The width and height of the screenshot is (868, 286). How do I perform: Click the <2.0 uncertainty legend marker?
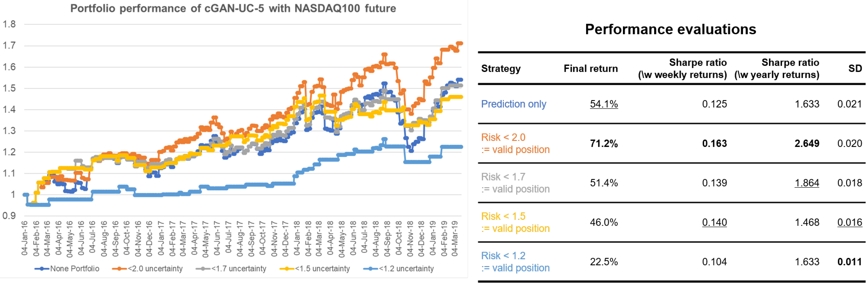coord(119,269)
